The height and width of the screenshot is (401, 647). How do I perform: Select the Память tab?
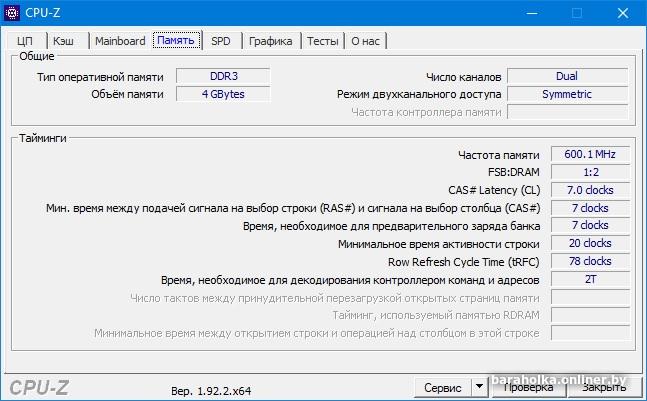pos(177,40)
